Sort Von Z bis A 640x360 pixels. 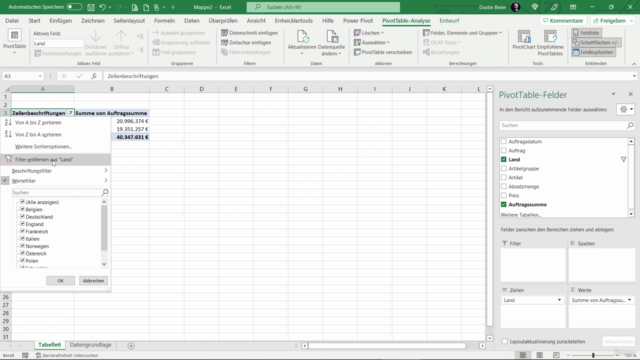click(38, 134)
